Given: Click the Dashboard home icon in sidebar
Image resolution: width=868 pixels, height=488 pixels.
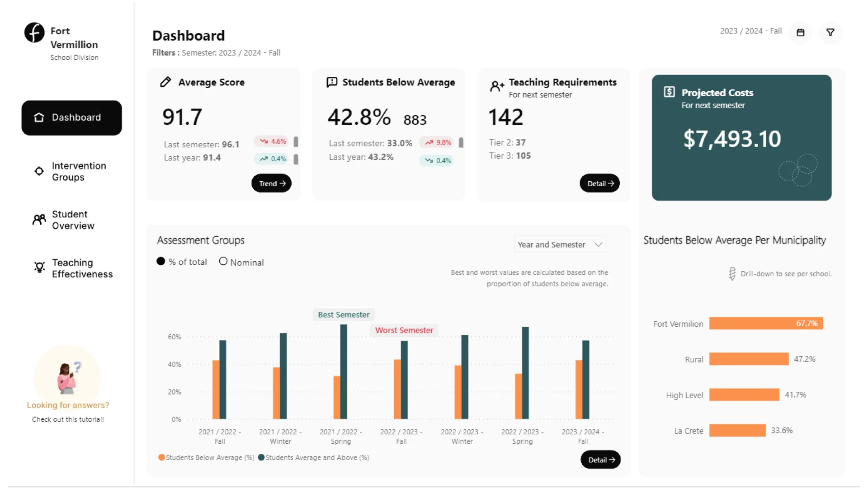Looking at the screenshot, I should point(39,117).
